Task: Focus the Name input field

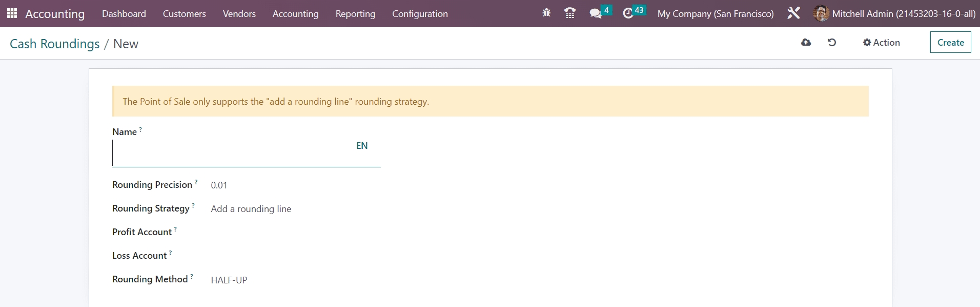Action: point(231,154)
